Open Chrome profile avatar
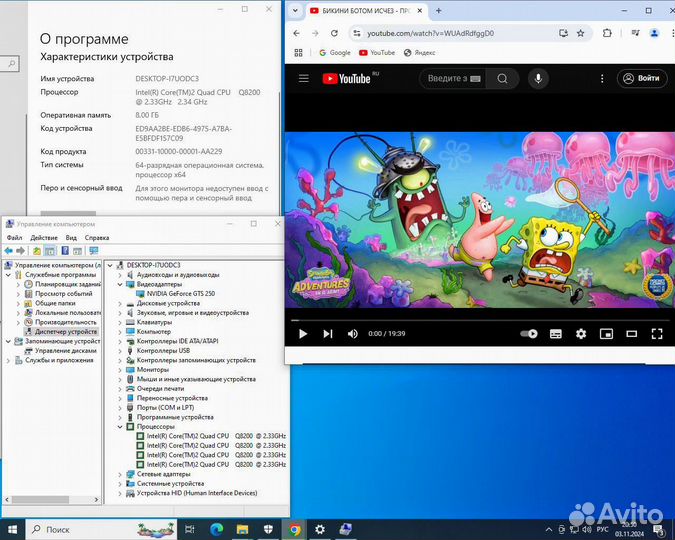Image resolution: width=675 pixels, height=540 pixels. coord(654,33)
